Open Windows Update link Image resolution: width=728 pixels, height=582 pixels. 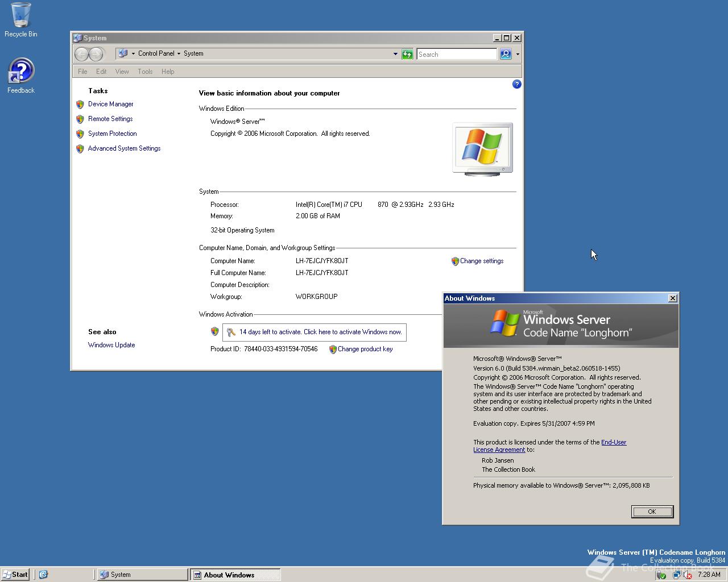point(111,345)
